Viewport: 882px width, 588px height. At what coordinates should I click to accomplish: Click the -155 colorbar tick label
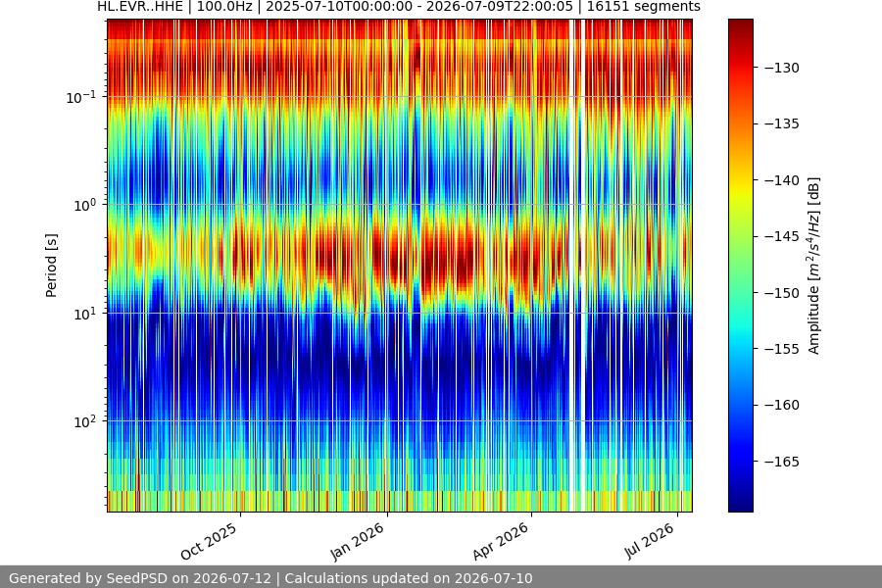[782, 349]
